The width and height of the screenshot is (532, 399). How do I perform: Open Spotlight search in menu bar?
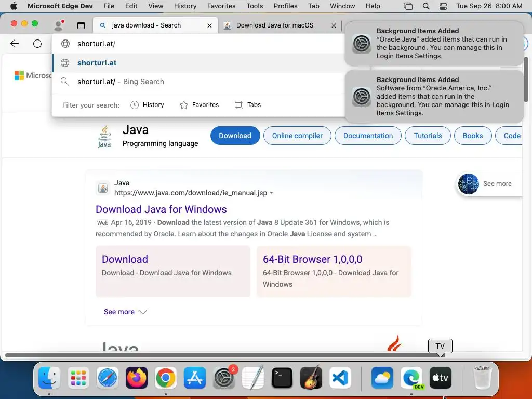point(426,6)
